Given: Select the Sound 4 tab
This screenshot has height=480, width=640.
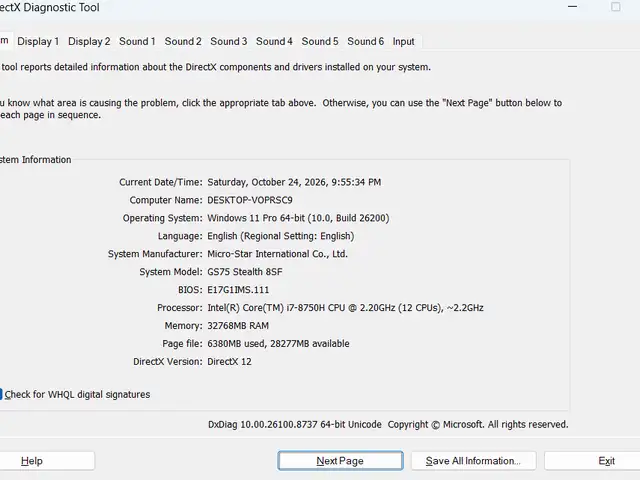Looking at the screenshot, I should (274, 41).
